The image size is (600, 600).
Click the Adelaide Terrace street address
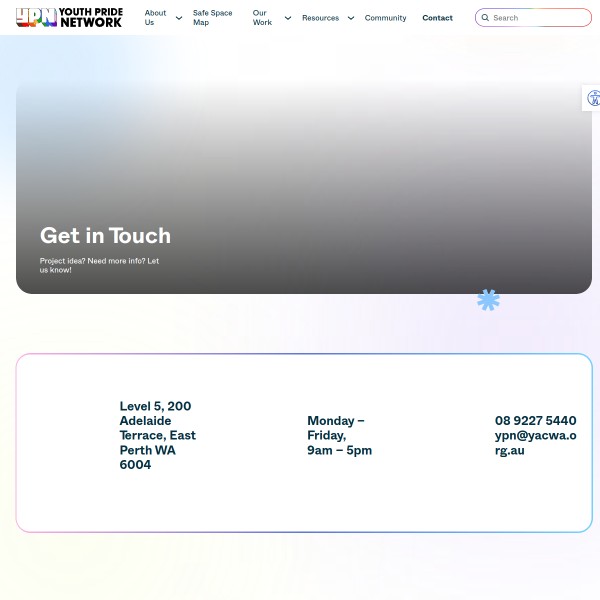pos(157,435)
